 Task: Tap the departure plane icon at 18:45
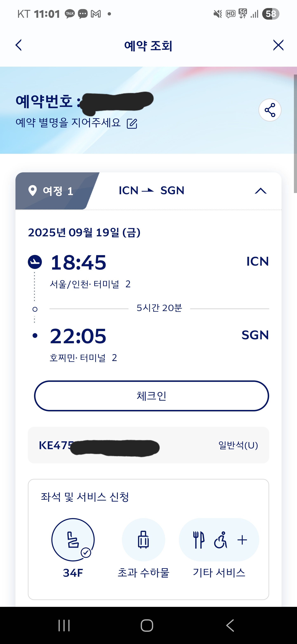(x=35, y=262)
